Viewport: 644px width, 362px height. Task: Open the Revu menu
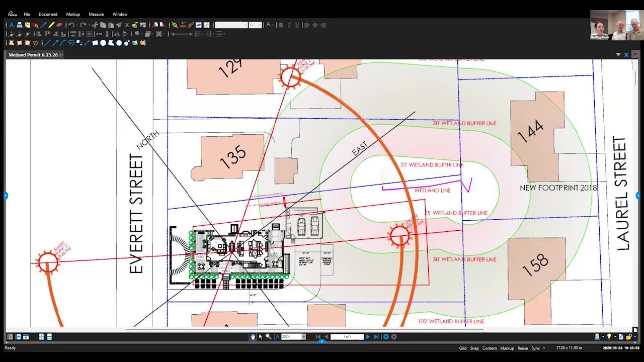pyautogui.click(x=13, y=14)
